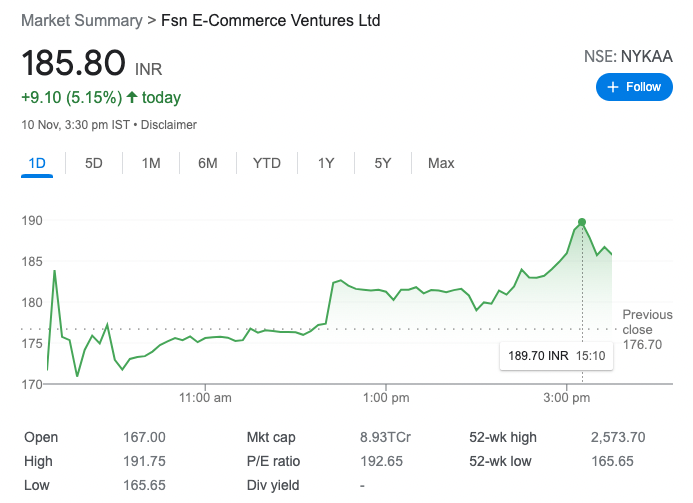Click the Div yield label
The width and height of the screenshot is (693, 503).
[273, 485]
